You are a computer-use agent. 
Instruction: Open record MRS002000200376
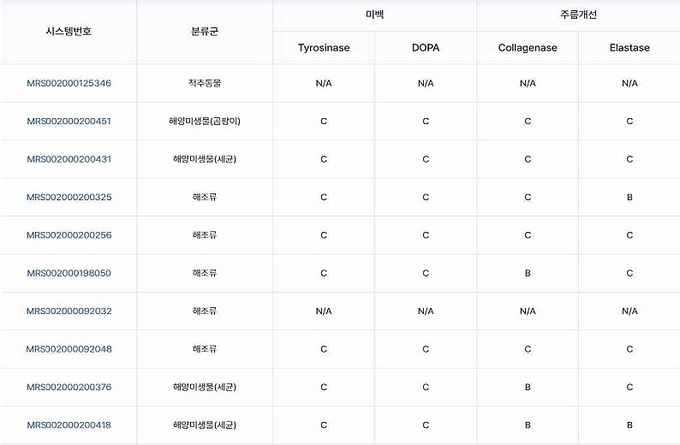tap(69, 387)
